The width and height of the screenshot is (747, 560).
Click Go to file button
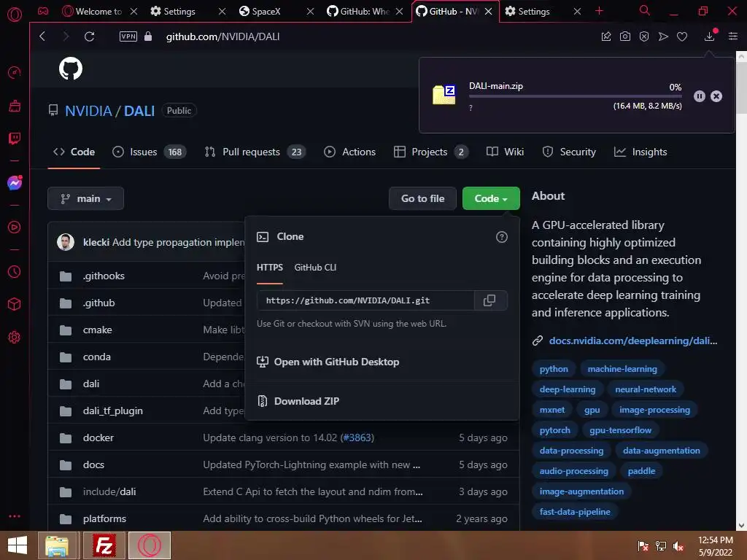[x=422, y=198]
